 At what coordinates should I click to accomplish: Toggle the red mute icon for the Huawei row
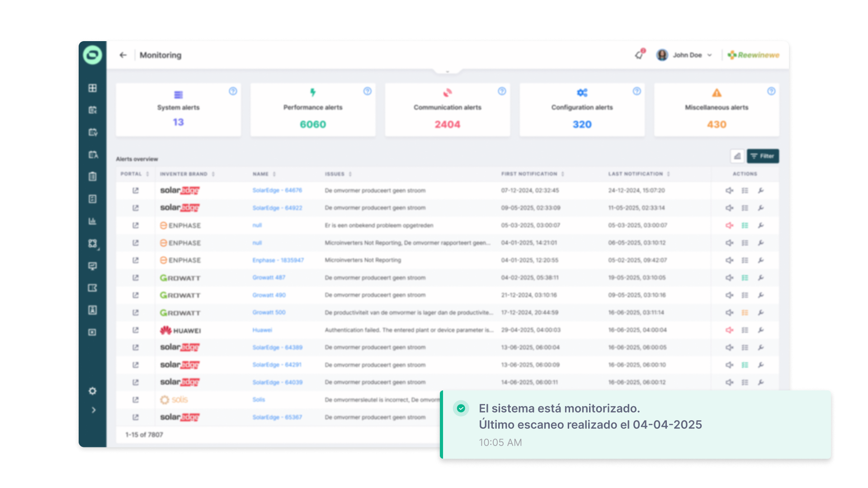point(729,330)
